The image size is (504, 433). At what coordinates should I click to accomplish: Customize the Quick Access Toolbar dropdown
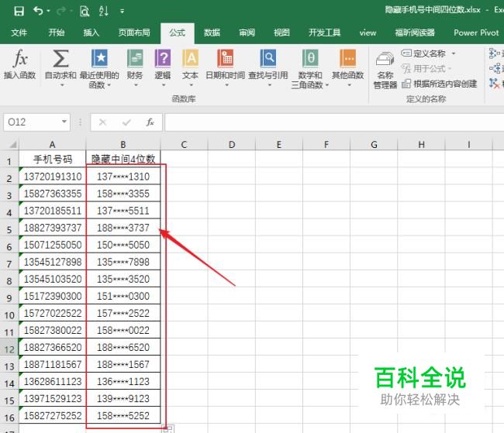[123, 12]
